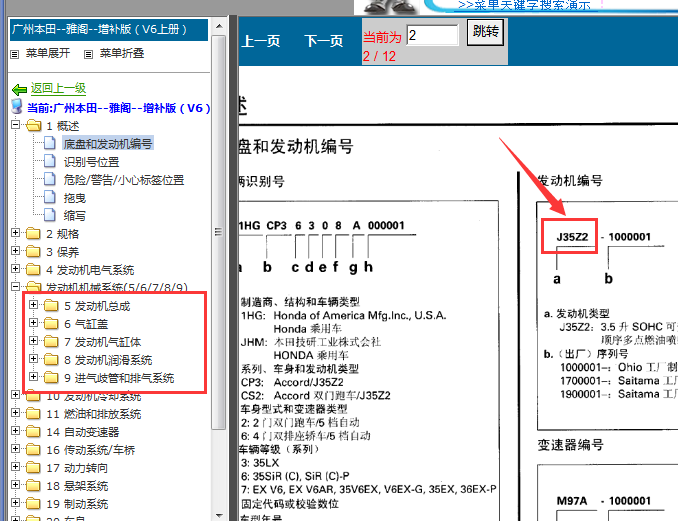Click 菜单折叠 to collapse the menu
Viewport: 678px width, 521px height.
point(122,53)
